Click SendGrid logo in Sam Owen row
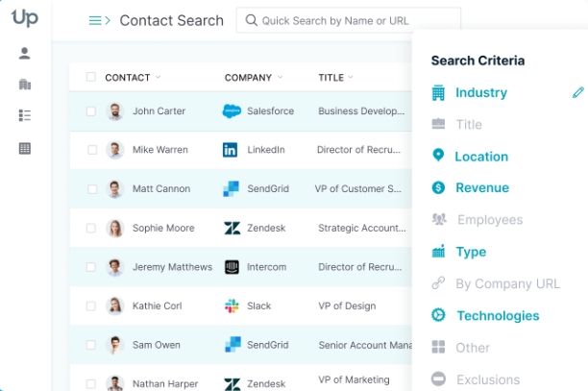Image resolution: width=588 pixels, height=391 pixels. coord(233,345)
